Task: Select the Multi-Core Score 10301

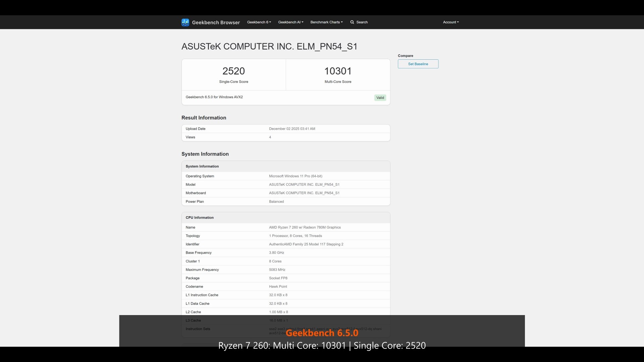Action: (x=338, y=71)
